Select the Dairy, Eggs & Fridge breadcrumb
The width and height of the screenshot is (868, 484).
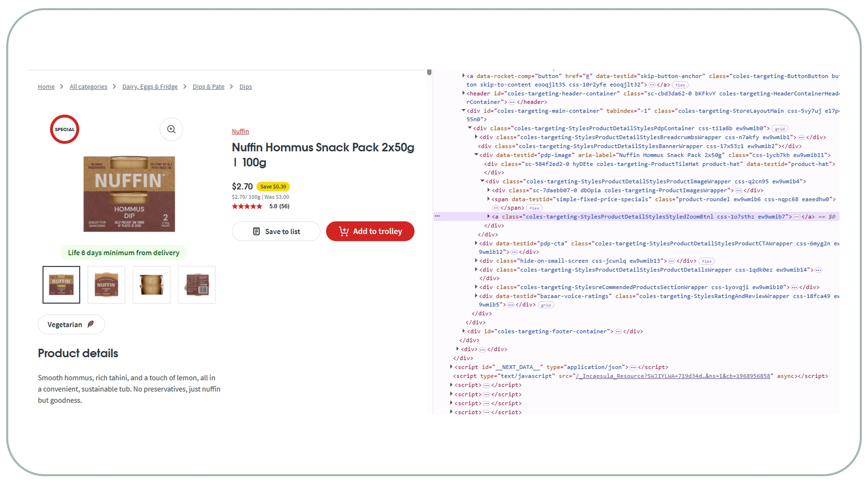tap(150, 86)
